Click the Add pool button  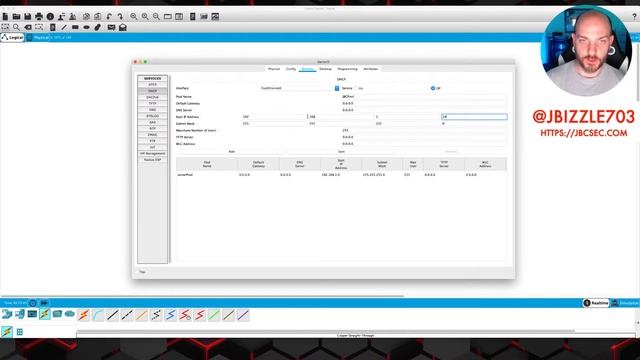click(231, 151)
